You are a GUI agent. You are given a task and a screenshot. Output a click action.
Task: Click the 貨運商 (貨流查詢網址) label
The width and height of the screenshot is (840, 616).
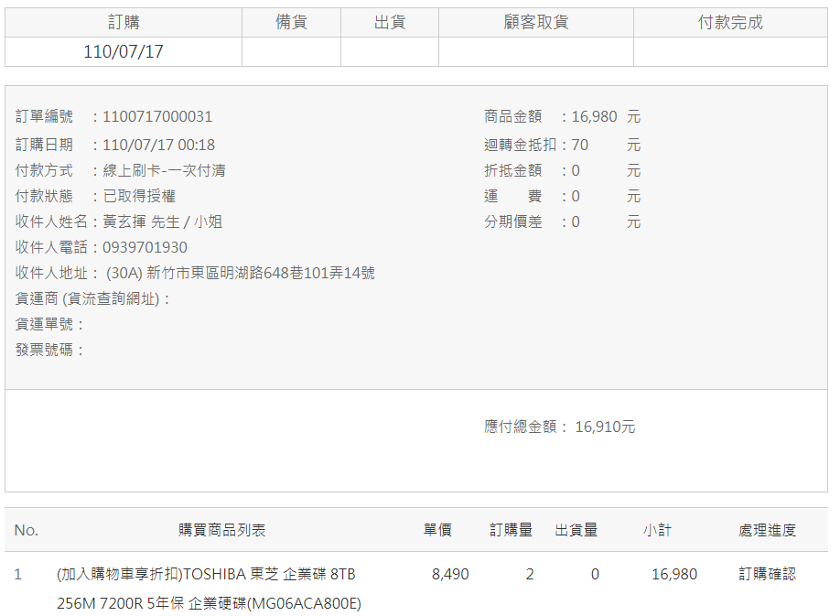click(92, 298)
